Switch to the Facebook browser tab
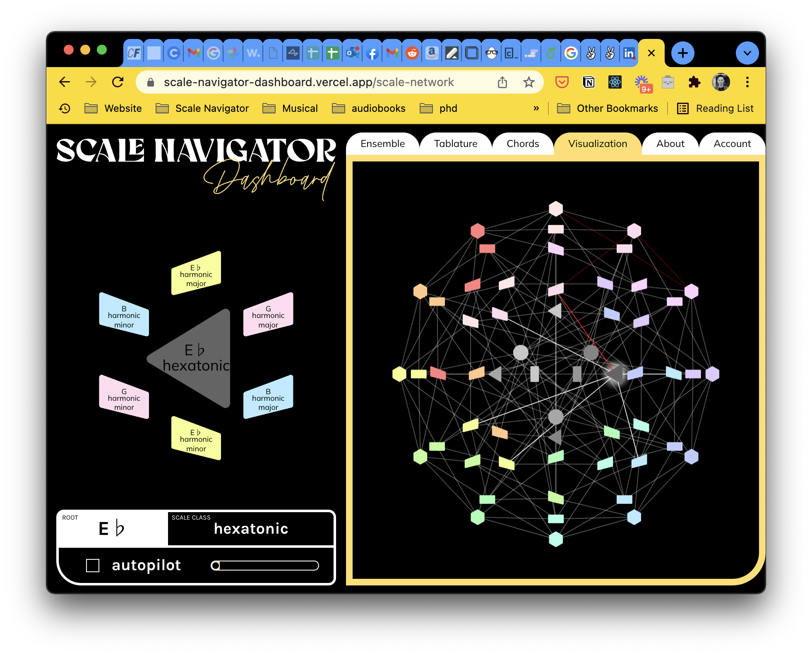The width and height of the screenshot is (812, 655). coord(372,53)
